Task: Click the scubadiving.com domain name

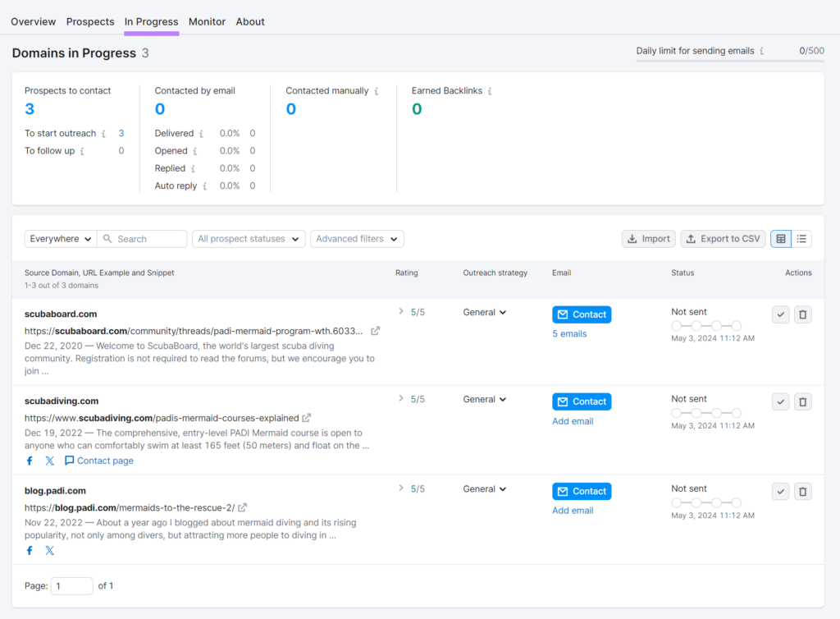Action: click(x=62, y=401)
